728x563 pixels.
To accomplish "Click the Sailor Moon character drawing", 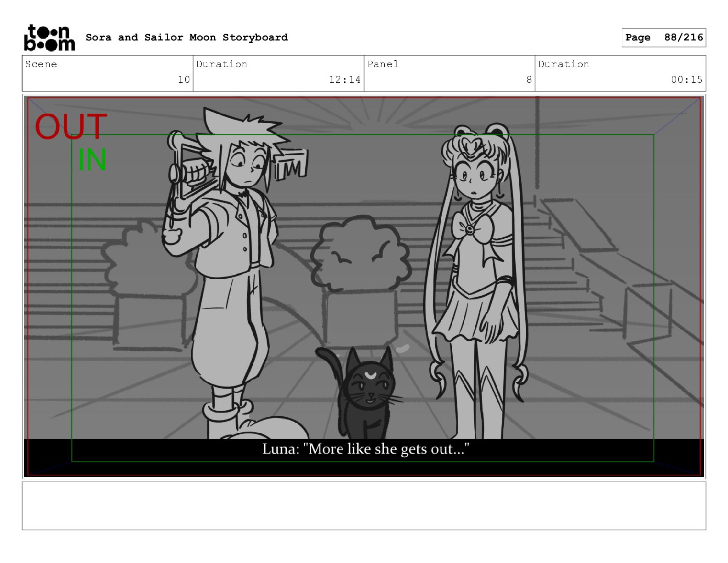I will point(476,281).
